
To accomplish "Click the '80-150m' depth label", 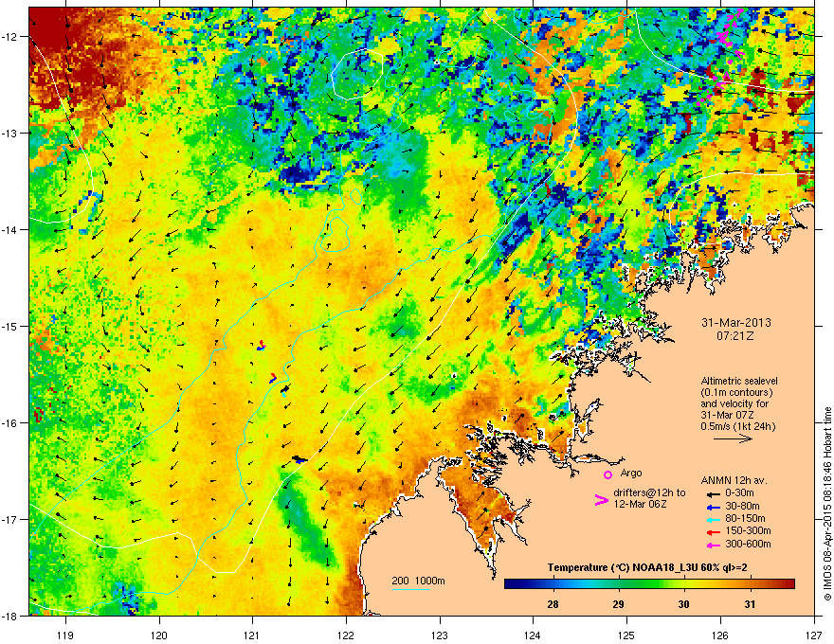I will click(x=745, y=519).
